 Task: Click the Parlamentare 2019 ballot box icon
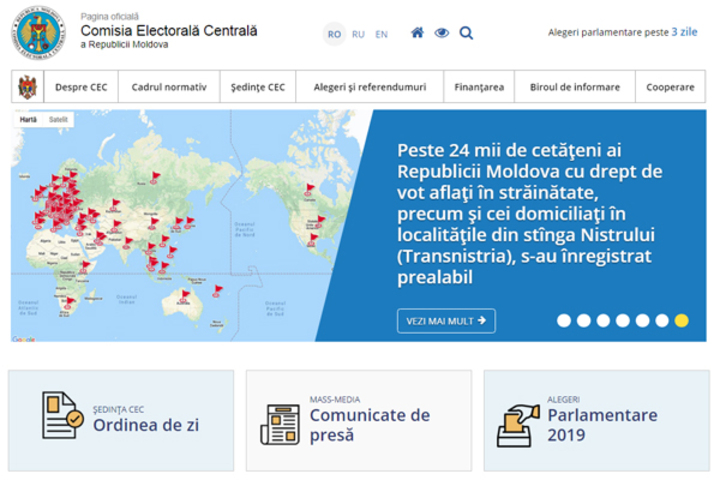point(518,424)
